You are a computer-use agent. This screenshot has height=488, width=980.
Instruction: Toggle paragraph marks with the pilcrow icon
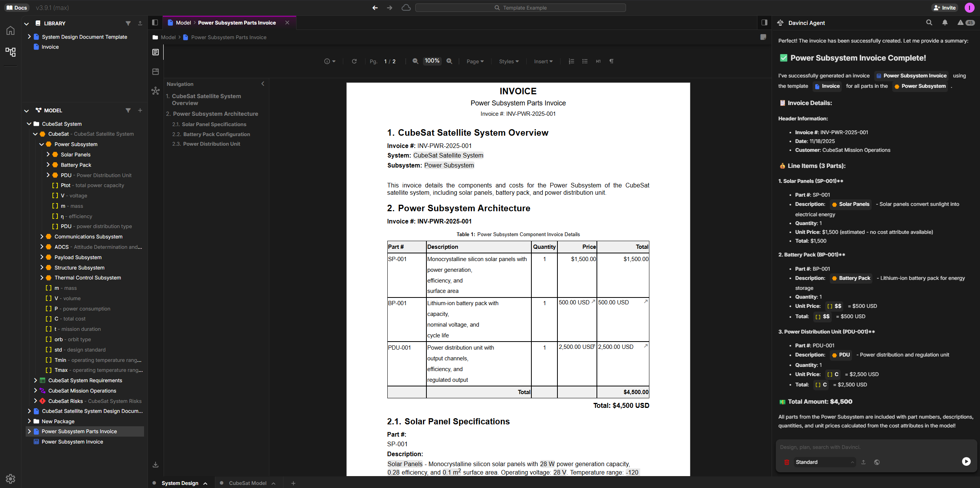coord(611,61)
